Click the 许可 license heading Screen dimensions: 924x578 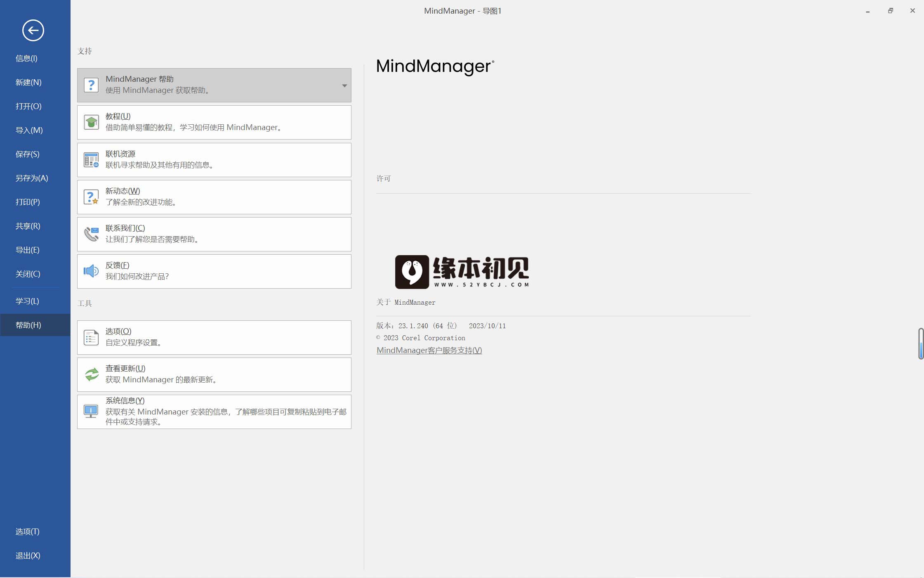point(383,178)
